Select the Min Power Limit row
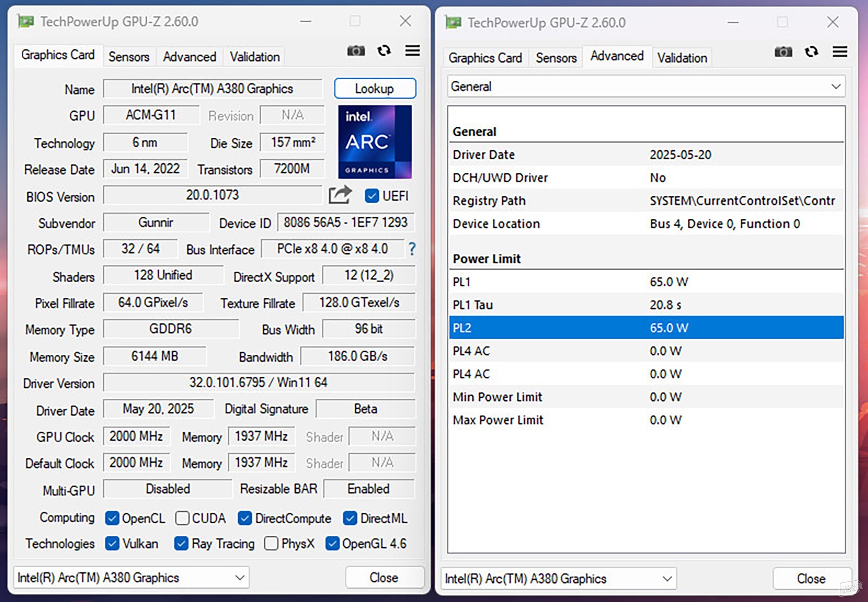 click(646, 397)
